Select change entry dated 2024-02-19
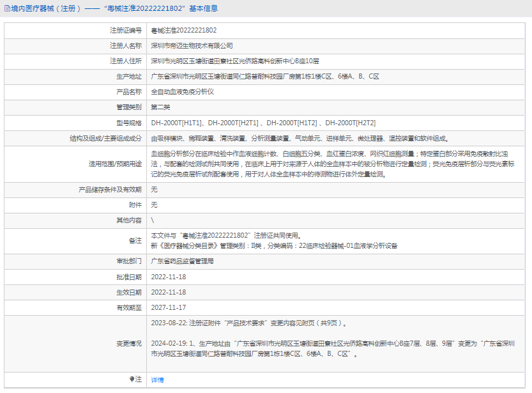The width and height of the screenshot is (532, 393). [333, 348]
